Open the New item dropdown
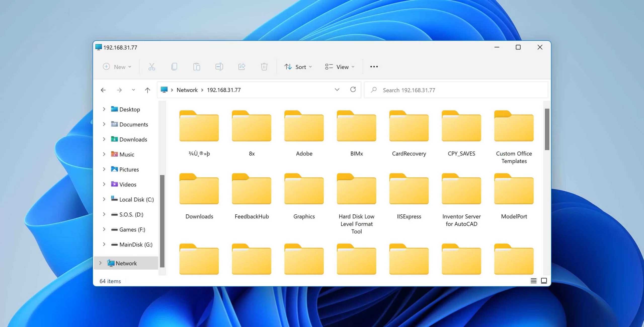The image size is (644, 327). coord(117,67)
